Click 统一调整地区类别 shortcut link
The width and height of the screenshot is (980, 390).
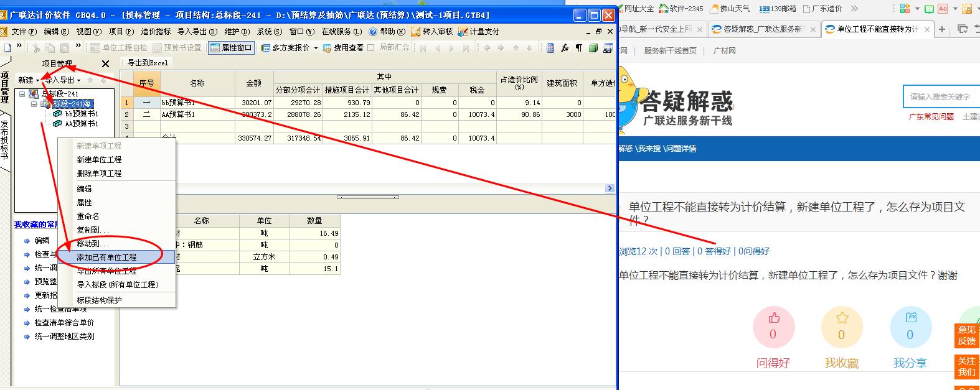tap(64, 337)
